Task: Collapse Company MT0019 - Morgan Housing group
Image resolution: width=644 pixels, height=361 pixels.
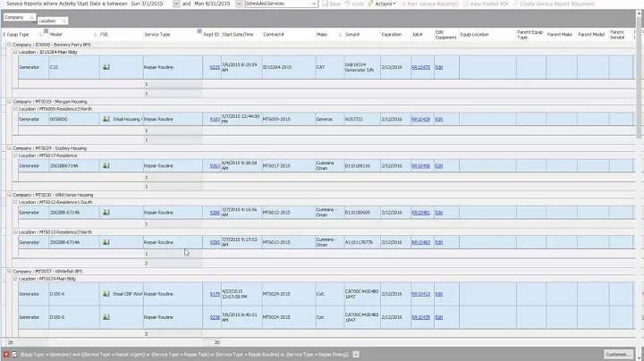Action: [x=10, y=101]
